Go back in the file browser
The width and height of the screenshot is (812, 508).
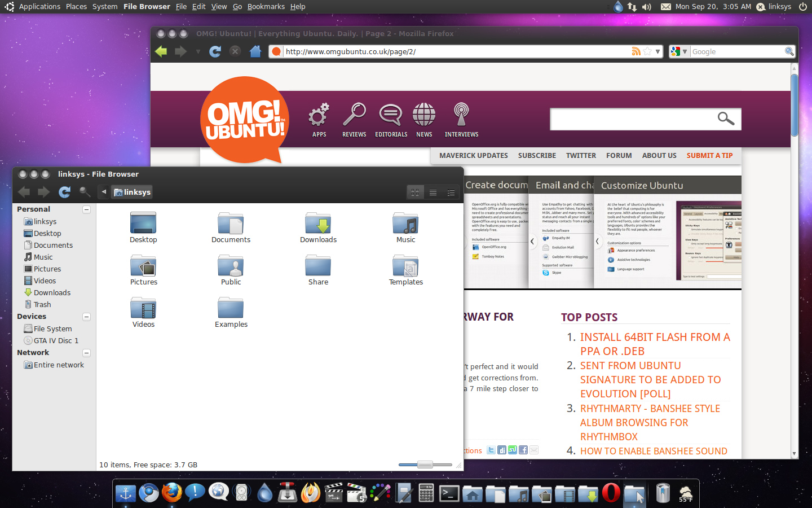coord(24,192)
